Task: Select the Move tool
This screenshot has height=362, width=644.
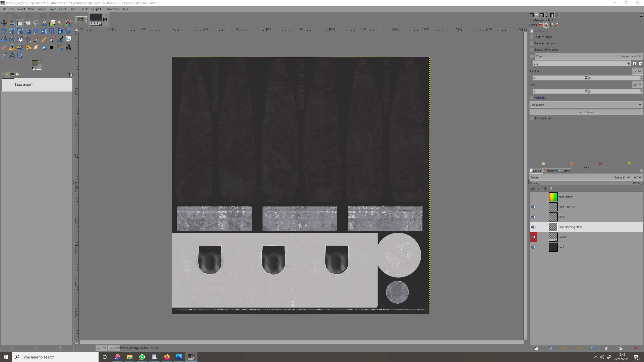Action: (4, 23)
